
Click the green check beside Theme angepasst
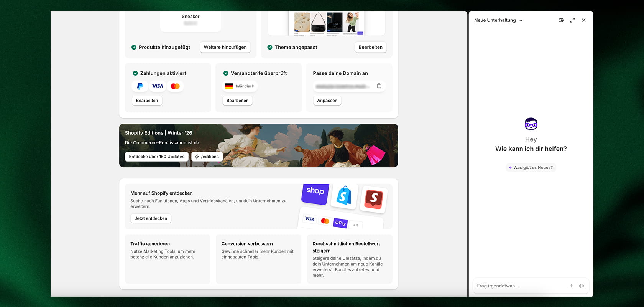270,47
